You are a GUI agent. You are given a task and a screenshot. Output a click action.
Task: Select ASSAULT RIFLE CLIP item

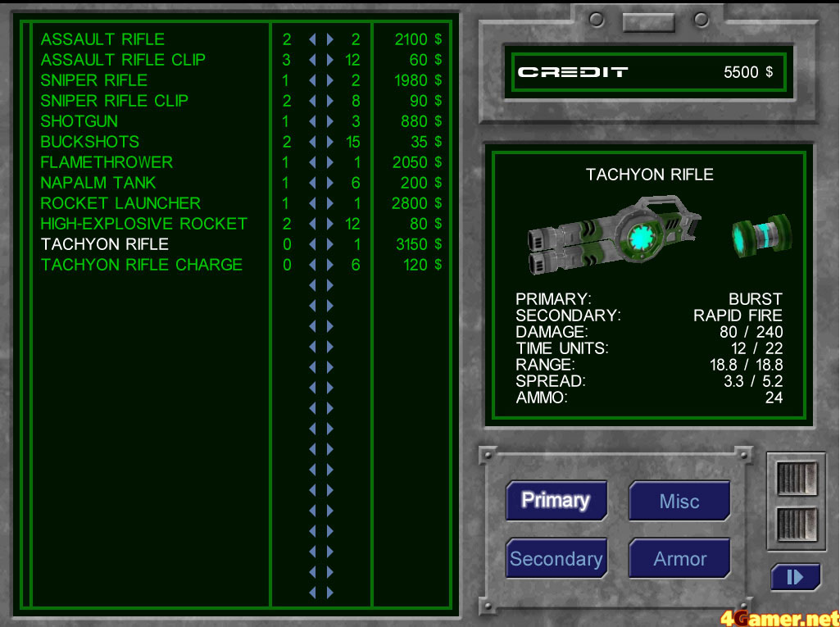(123, 60)
